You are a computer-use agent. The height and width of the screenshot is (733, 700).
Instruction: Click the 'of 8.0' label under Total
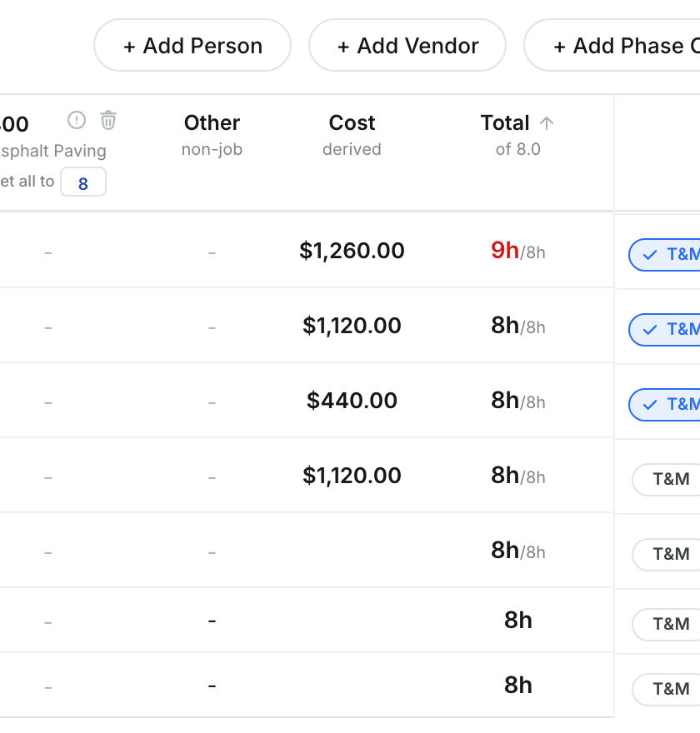tap(518, 149)
